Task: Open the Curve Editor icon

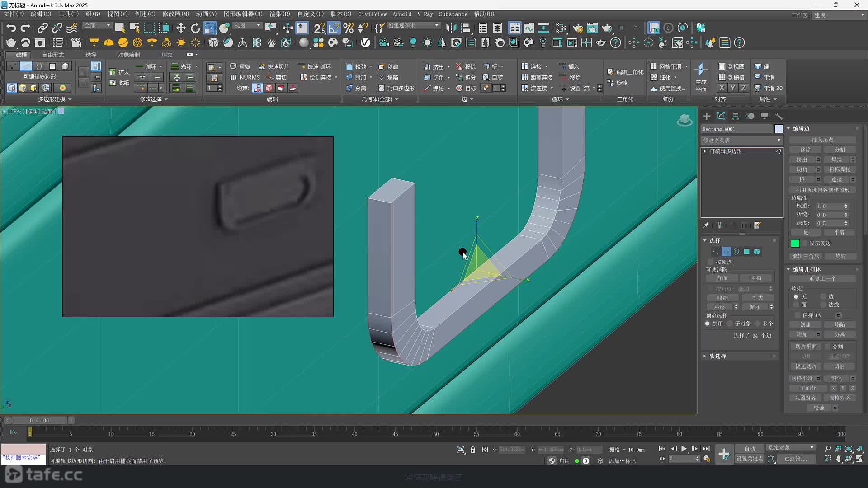Action: pyautogui.click(x=529, y=28)
